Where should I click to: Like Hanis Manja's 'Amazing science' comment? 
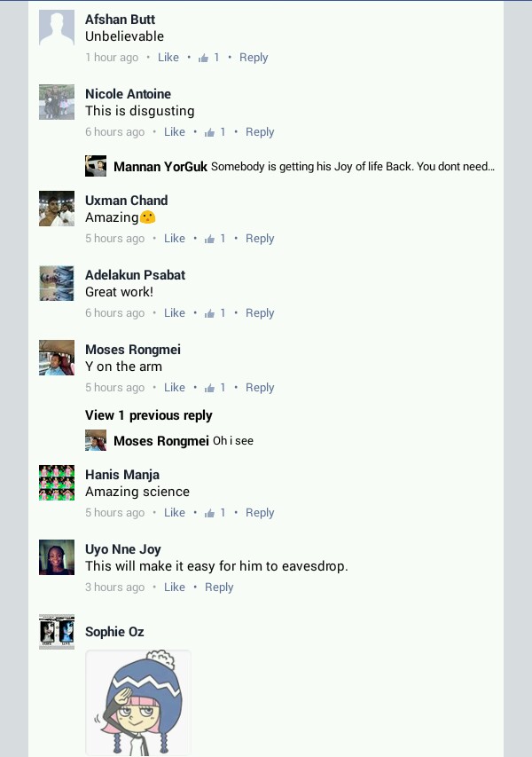tap(174, 512)
